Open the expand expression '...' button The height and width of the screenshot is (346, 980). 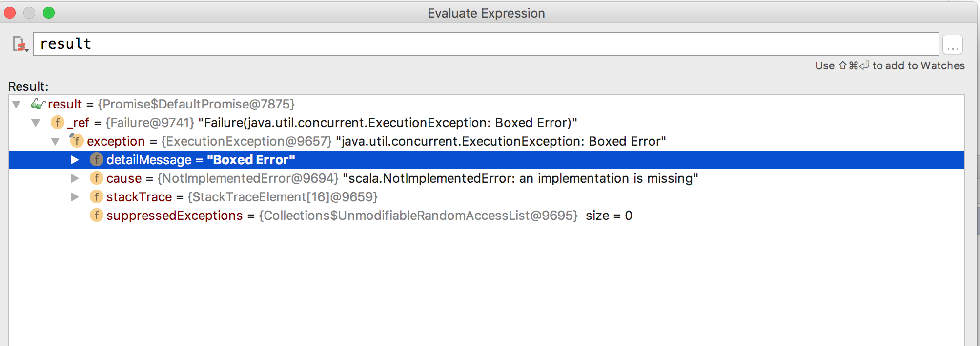pyautogui.click(x=953, y=44)
